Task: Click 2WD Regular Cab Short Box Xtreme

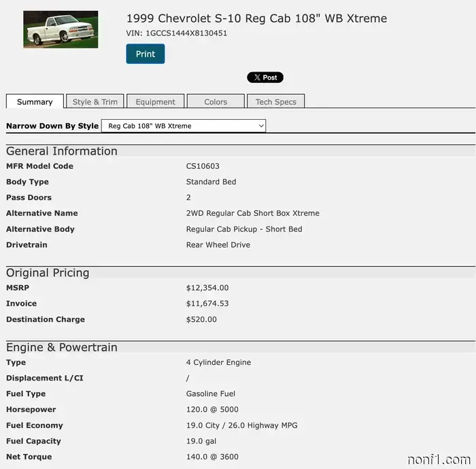Action: pos(252,213)
